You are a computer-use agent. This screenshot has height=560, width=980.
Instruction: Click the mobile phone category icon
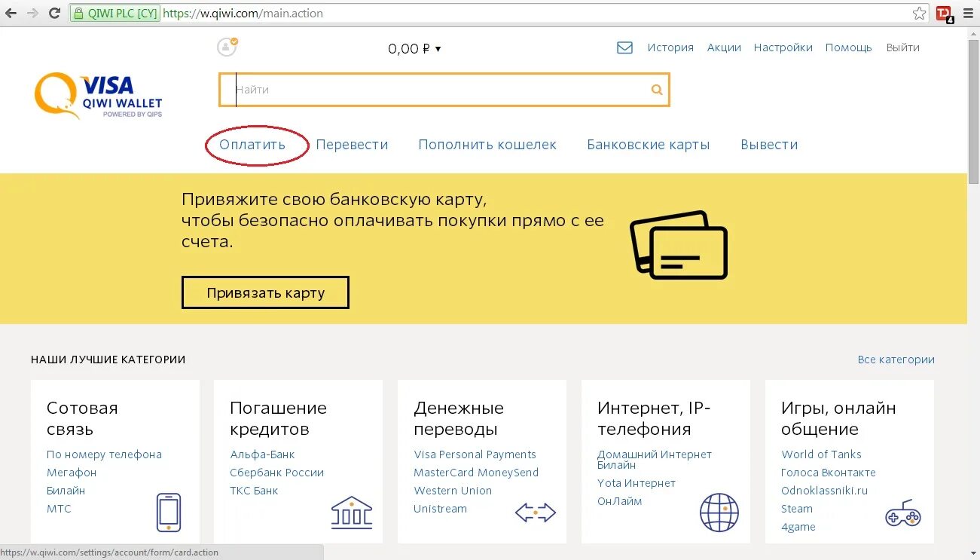coord(169,513)
